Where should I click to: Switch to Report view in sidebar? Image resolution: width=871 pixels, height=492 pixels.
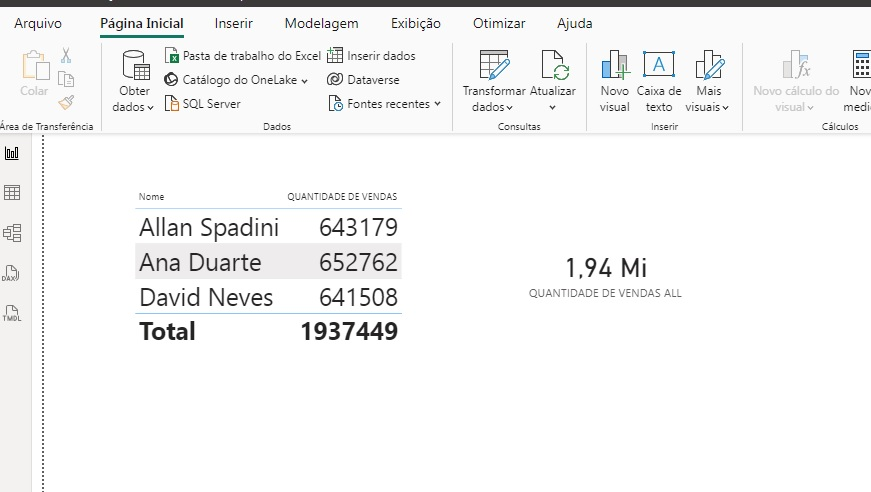pos(12,153)
